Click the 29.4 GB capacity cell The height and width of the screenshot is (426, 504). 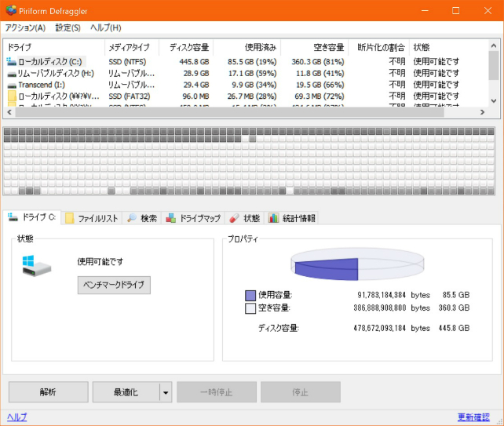tap(196, 85)
